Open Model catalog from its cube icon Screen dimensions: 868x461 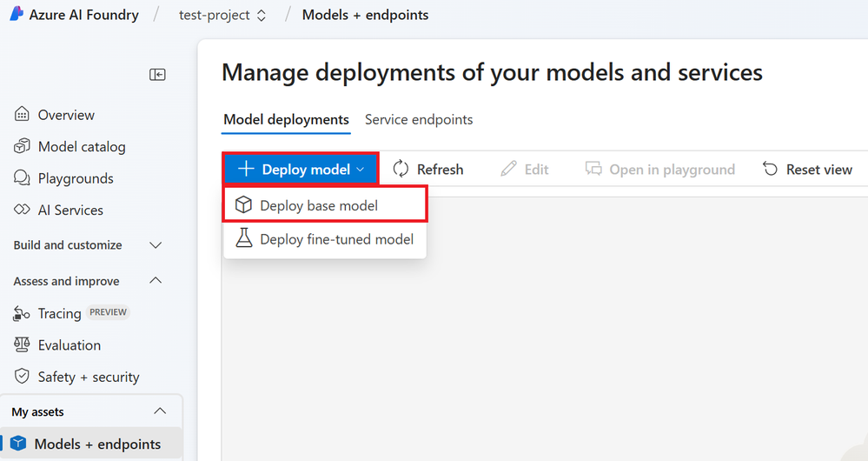22,147
